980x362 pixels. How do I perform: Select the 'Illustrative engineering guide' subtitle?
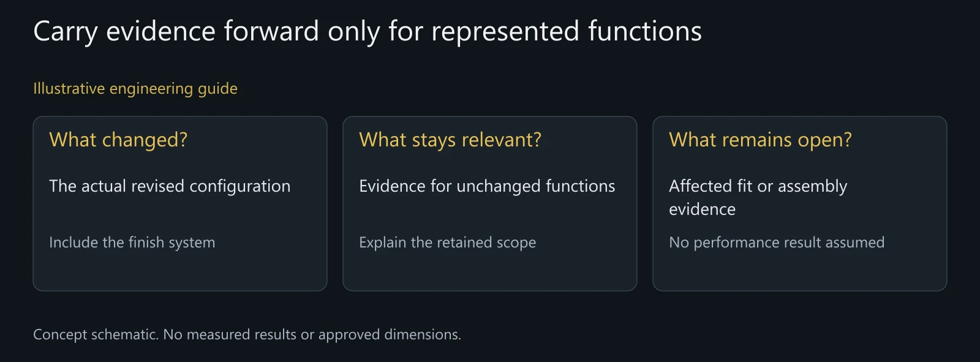click(135, 89)
